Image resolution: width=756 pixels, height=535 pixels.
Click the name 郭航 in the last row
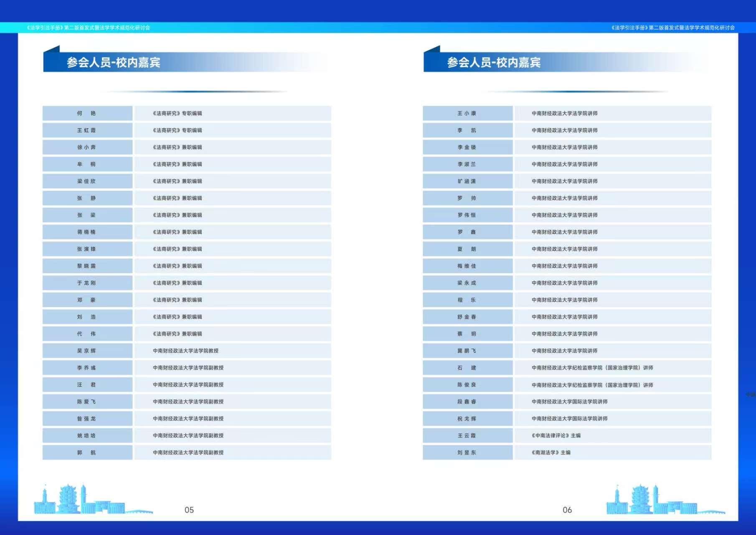86,453
